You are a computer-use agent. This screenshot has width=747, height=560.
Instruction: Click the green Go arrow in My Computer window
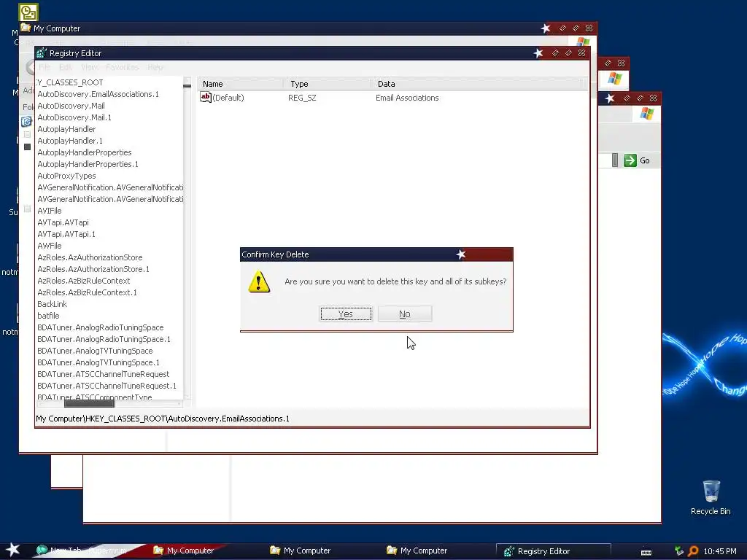tap(630, 160)
